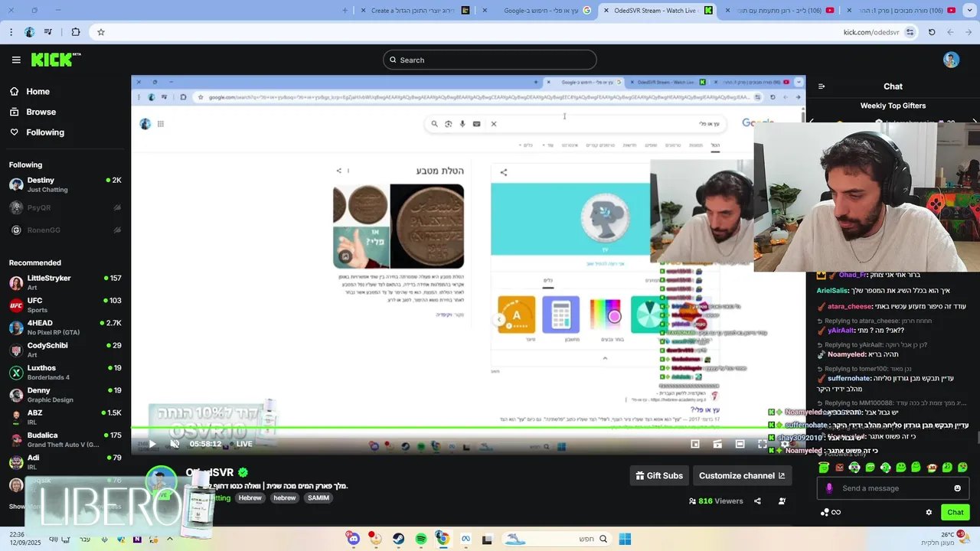Go to Home in the sidebar

(x=31, y=91)
